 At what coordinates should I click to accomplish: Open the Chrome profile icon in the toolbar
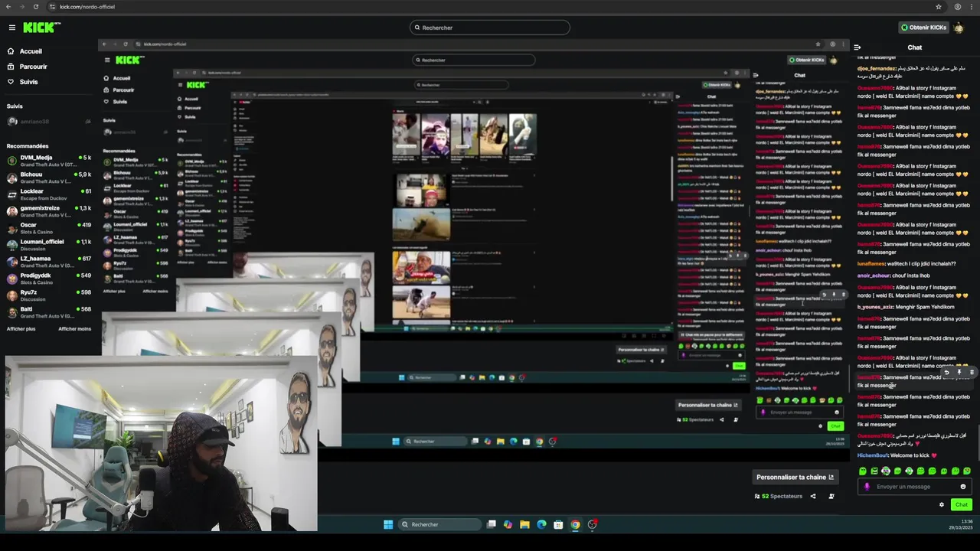click(958, 7)
